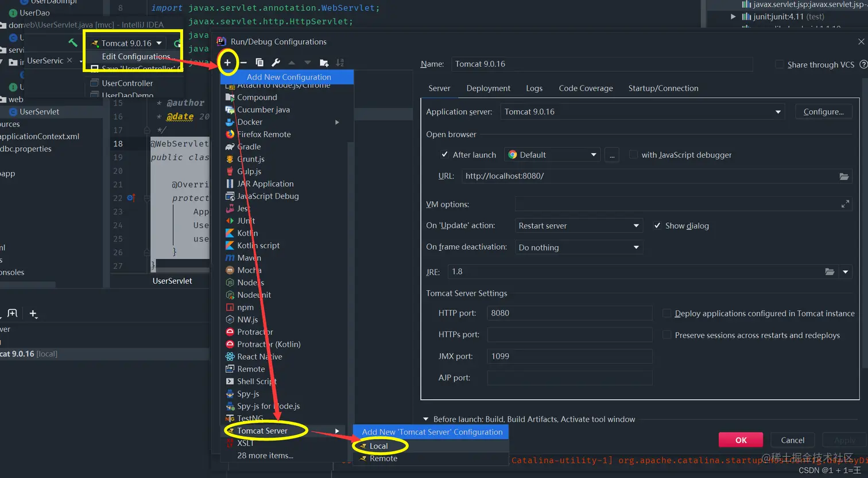868x478 pixels.
Task: Toggle After launch checkbox
Action: click(444, 155)
